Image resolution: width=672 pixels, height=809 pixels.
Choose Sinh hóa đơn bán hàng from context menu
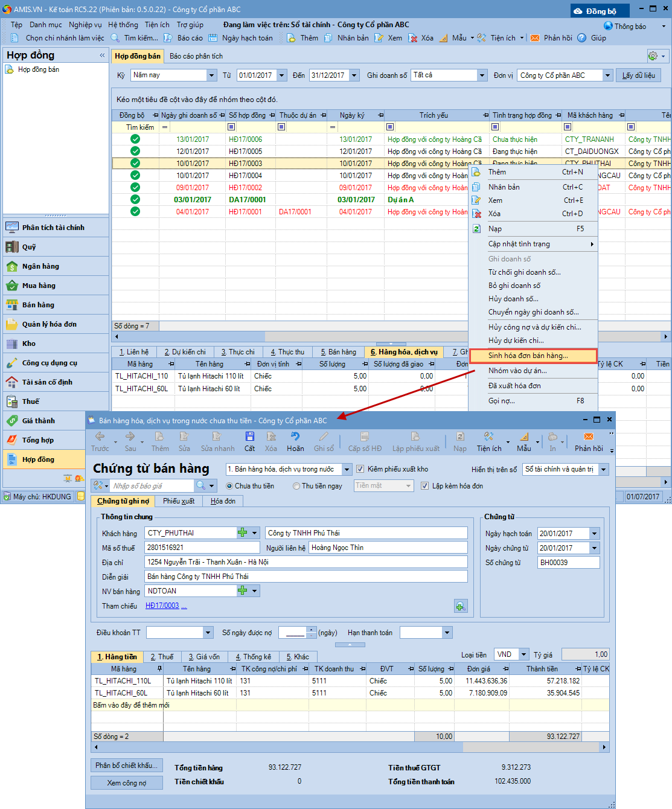[x=528, y=356]
